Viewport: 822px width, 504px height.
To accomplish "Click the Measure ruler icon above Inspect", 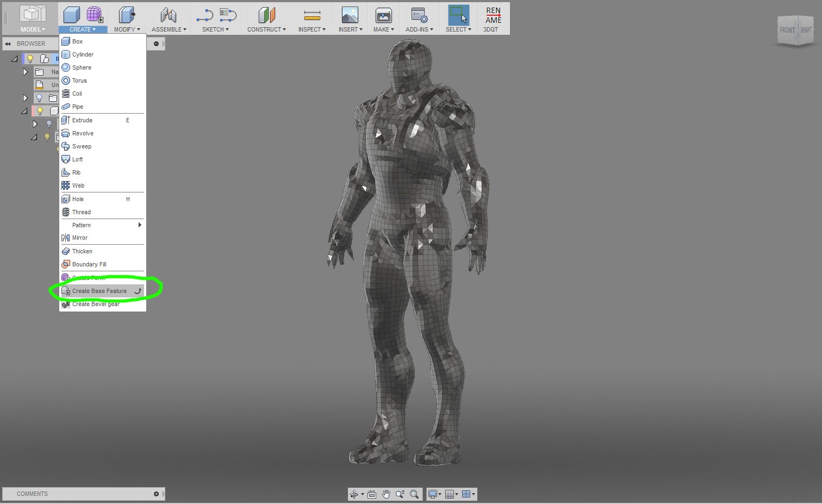I will coord(312,16).
